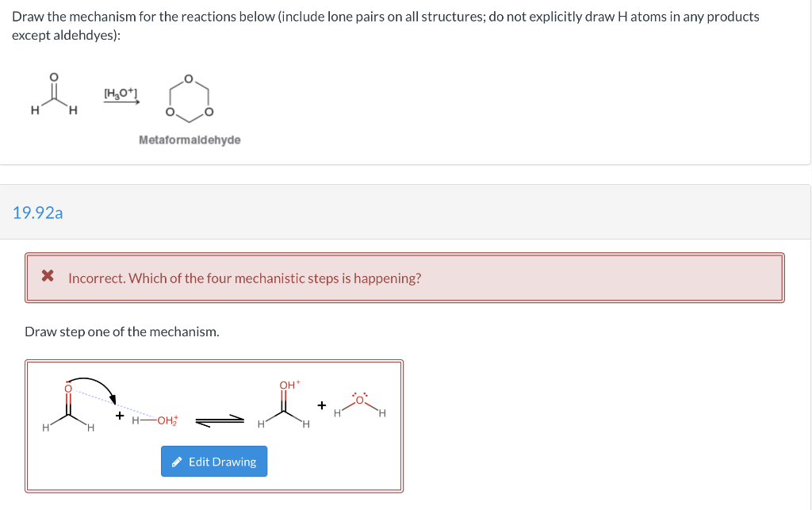Click the red X incorrect-feedback icon

point(47,278)
